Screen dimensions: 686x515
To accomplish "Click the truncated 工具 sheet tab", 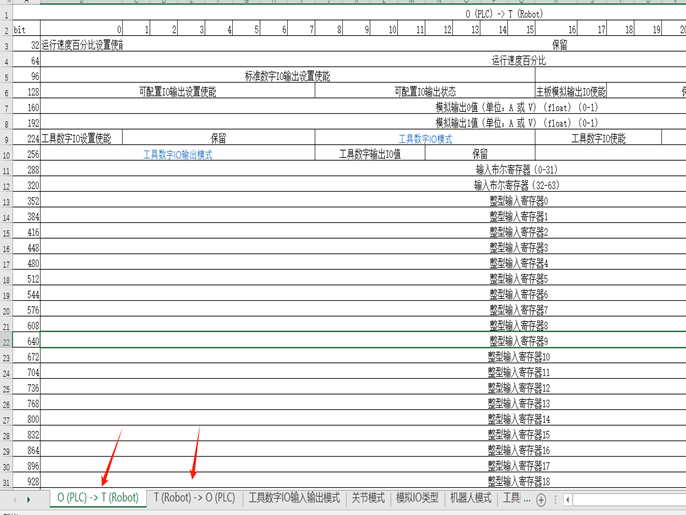I will pos(516,498).
